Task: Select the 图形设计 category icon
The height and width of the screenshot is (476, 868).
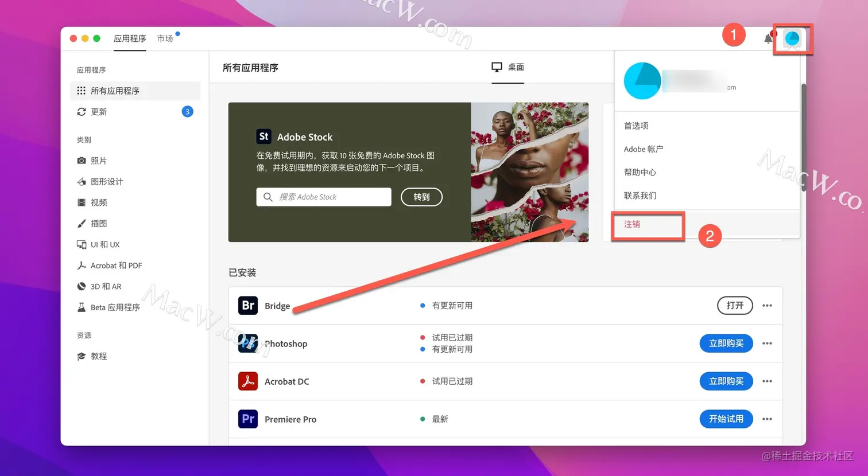Action: coord(82,182)
